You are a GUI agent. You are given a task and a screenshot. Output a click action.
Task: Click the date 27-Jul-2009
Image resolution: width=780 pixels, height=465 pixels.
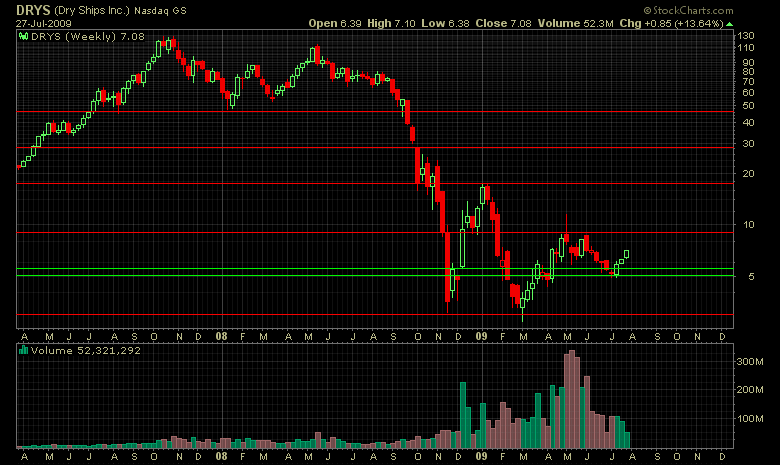(43, 23)
